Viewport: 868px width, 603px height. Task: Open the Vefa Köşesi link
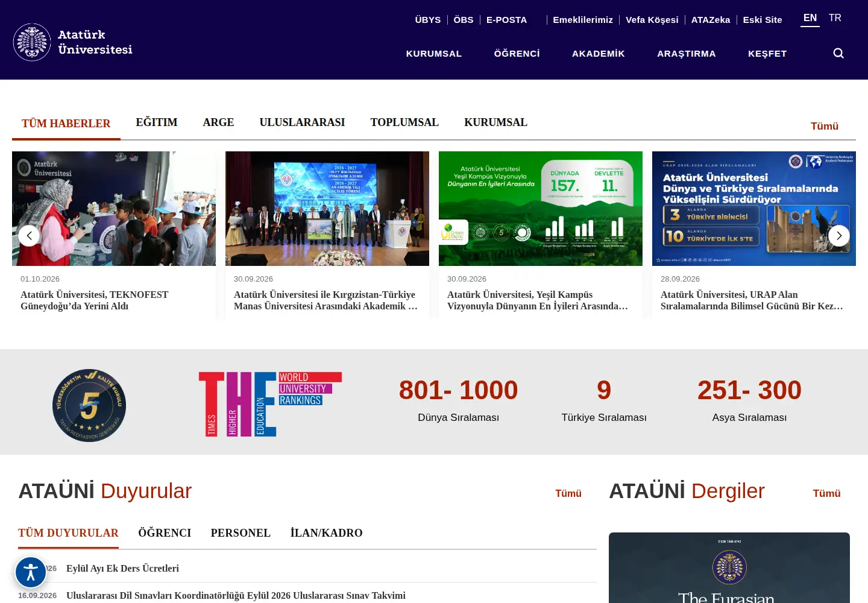652,20
